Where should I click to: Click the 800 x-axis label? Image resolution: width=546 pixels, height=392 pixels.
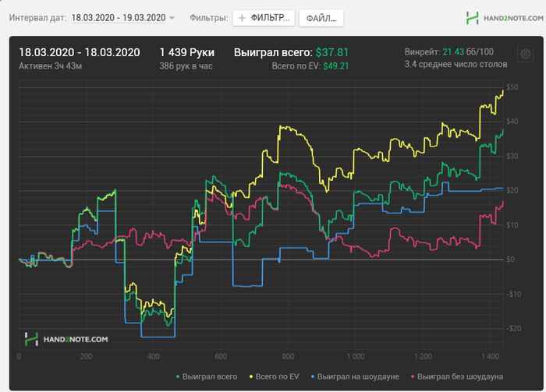pyautogui.click(x=288, y=356)
